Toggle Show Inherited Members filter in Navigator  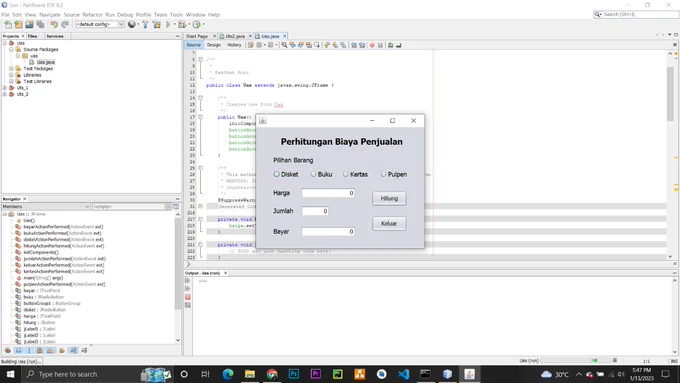click(8, 350)
